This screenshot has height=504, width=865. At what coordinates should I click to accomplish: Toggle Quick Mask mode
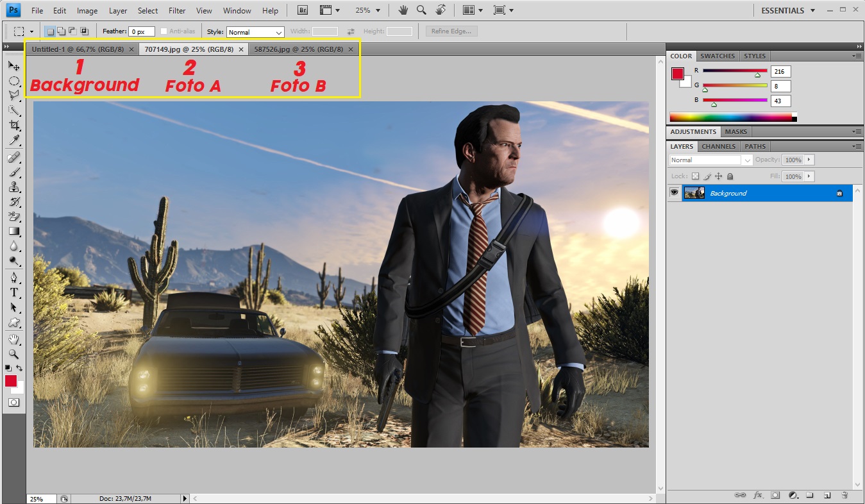13,403
